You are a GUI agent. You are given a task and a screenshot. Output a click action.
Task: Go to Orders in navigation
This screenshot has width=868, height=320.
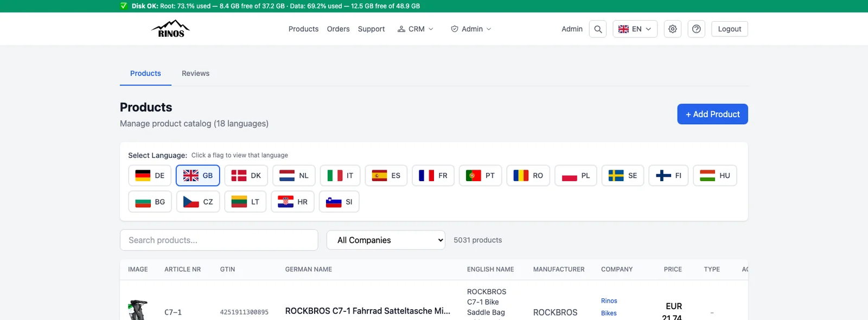tap(338, 29)
